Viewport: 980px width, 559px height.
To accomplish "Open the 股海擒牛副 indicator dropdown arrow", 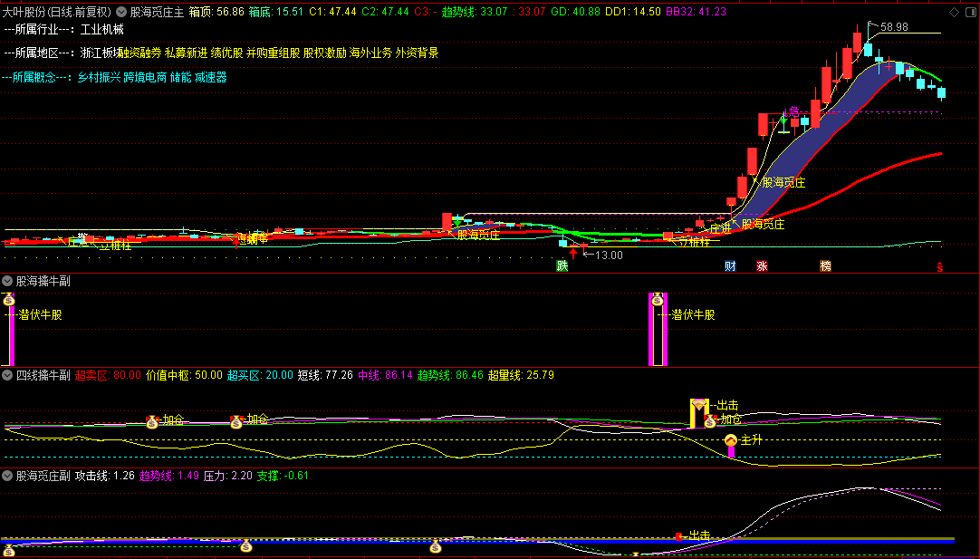I will click(x=8, y=281).
